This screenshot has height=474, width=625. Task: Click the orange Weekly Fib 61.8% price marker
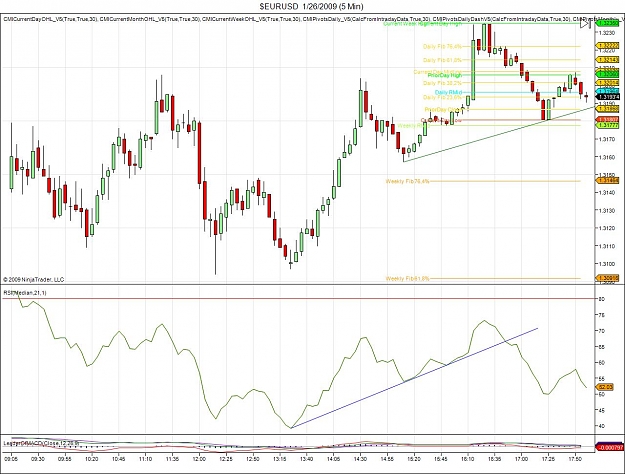coord(607,278)
